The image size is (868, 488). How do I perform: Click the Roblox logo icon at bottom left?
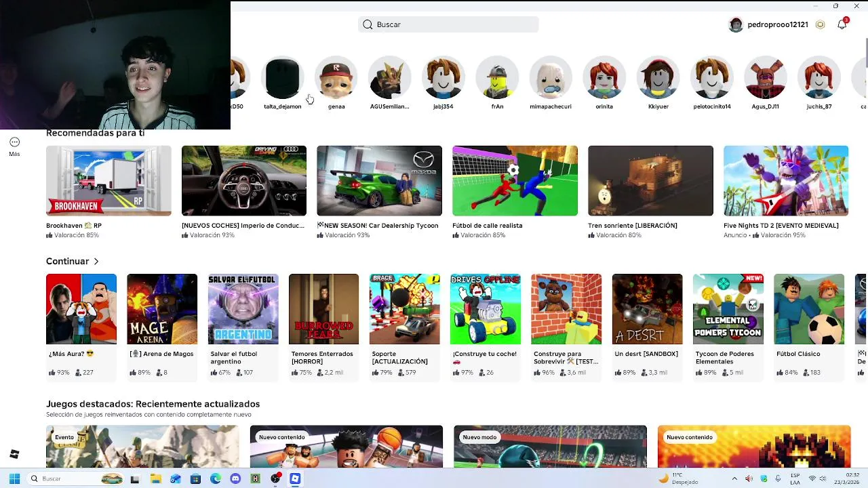14,454
